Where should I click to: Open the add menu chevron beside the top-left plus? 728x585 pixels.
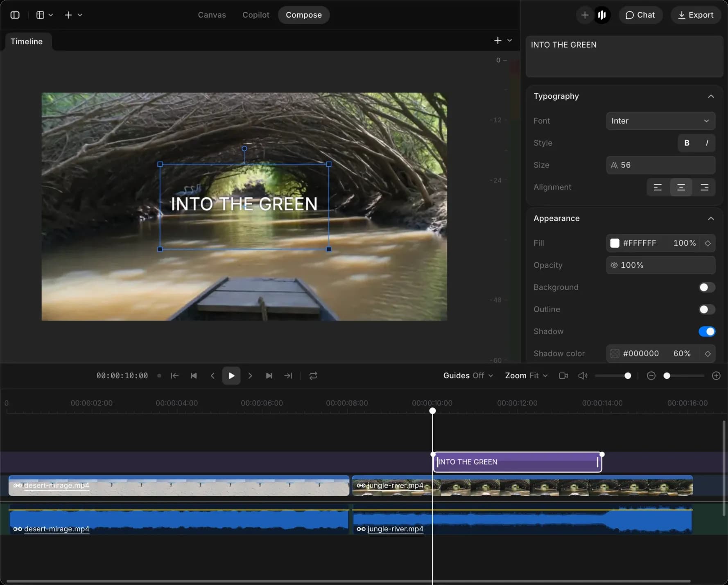80,15
